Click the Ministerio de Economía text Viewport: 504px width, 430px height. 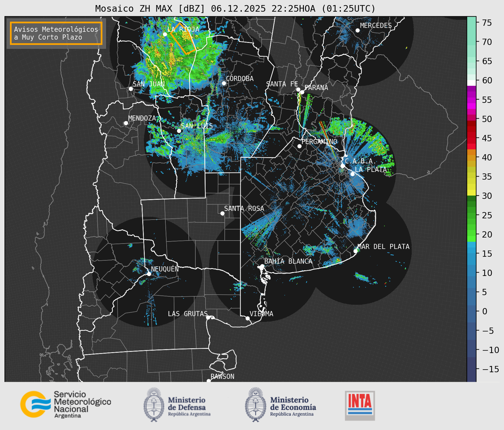(x=293, y=406)
